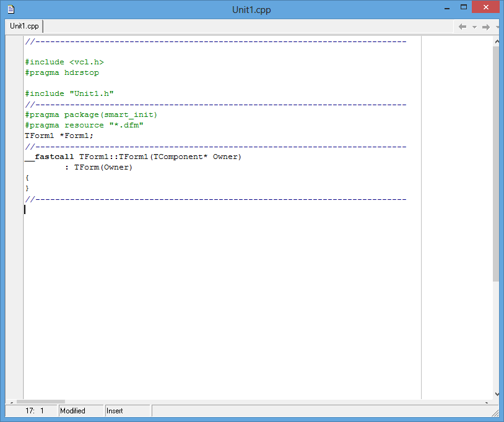This screenshot has width=504, height=422.
Task: Click the horizontal scrollbar right arrow
Action: pos(488,402)
